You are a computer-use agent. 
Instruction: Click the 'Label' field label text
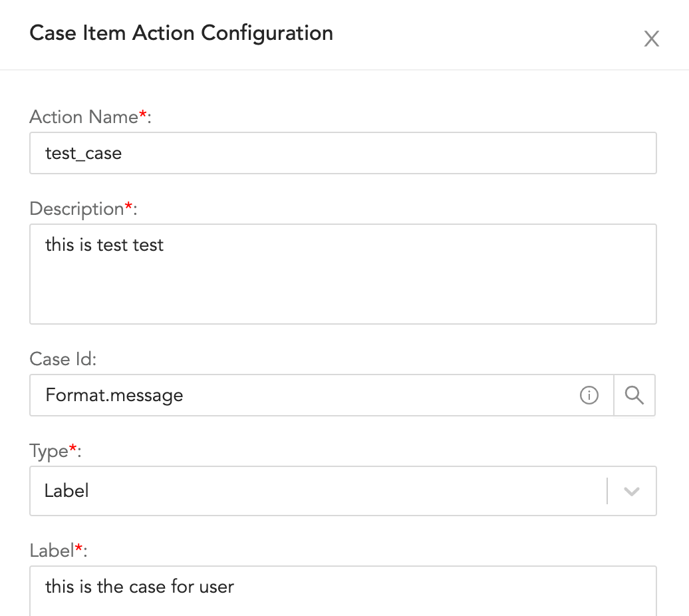pyautogui.click(x=51, y=550)
